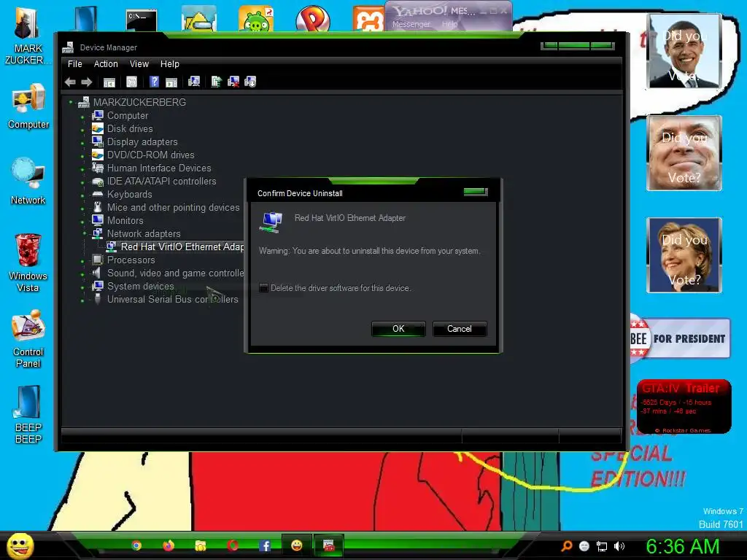Click the Update Driver Software toolbar icon
This screenshot has width=747, height=560.
tap(216, 82)
